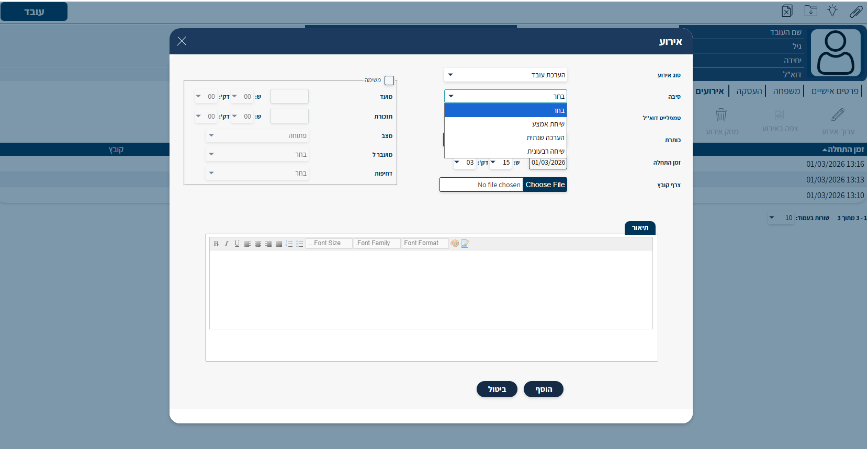Insert a numbered list in editor
Viewport: 868px width, 449px height.
(289, 244)
